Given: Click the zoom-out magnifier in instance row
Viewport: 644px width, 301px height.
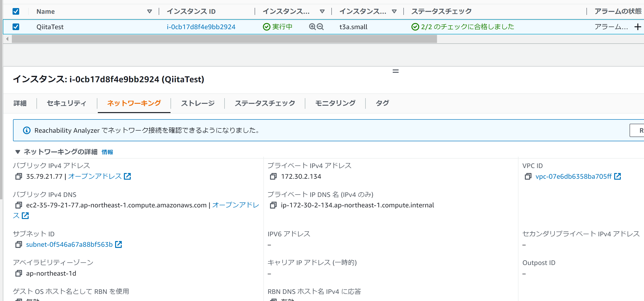Looking at the screenshot, I should coord(320,27).
